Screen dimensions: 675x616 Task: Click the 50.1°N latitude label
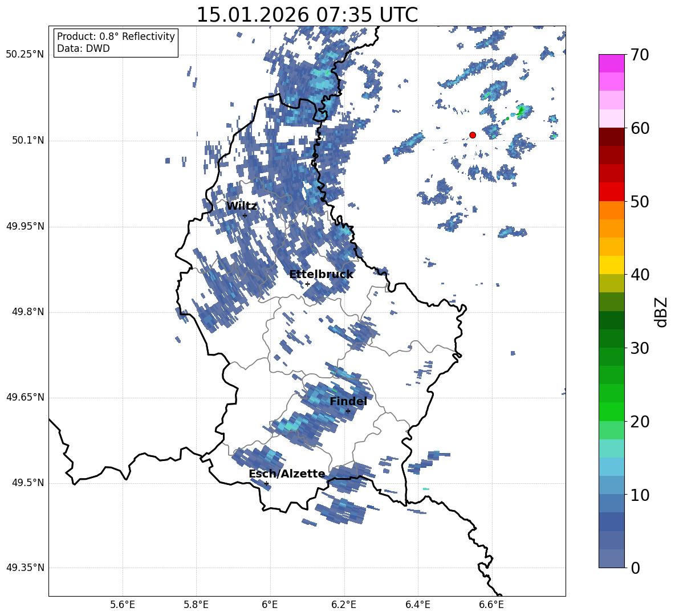[x=28, y=141]
